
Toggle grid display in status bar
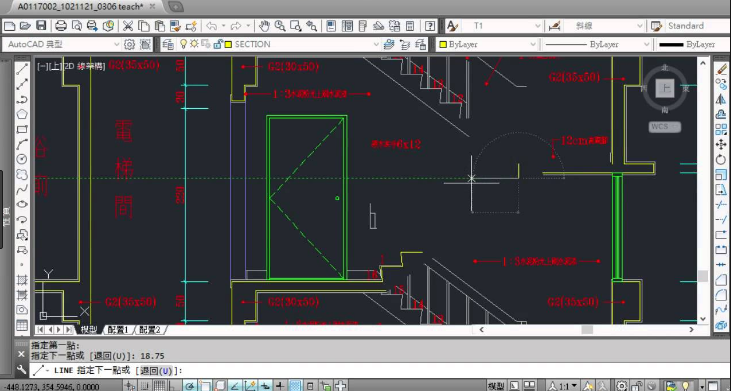[159, 386]
